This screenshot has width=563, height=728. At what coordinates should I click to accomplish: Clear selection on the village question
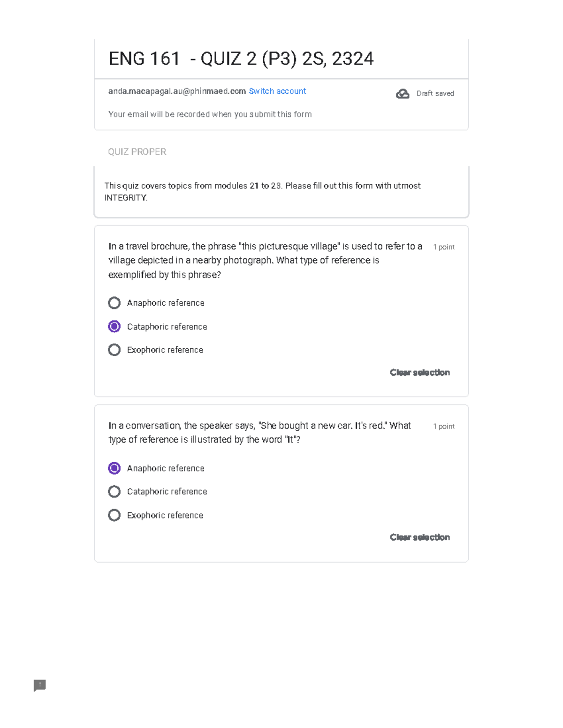click(x=420, y=372)
